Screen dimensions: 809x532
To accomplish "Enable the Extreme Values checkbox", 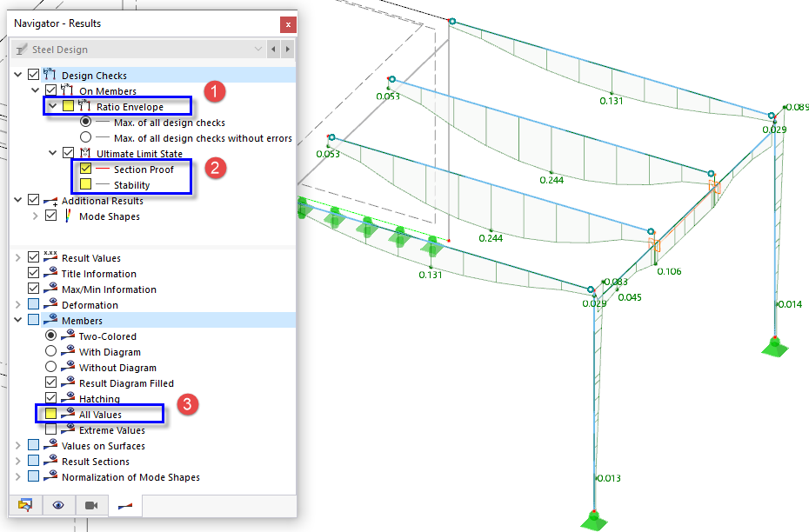I will [x=50, y=429].
